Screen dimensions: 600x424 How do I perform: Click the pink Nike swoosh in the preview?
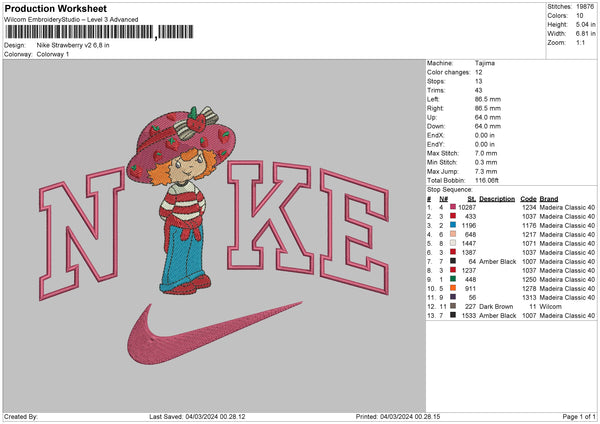coord(214,333)
